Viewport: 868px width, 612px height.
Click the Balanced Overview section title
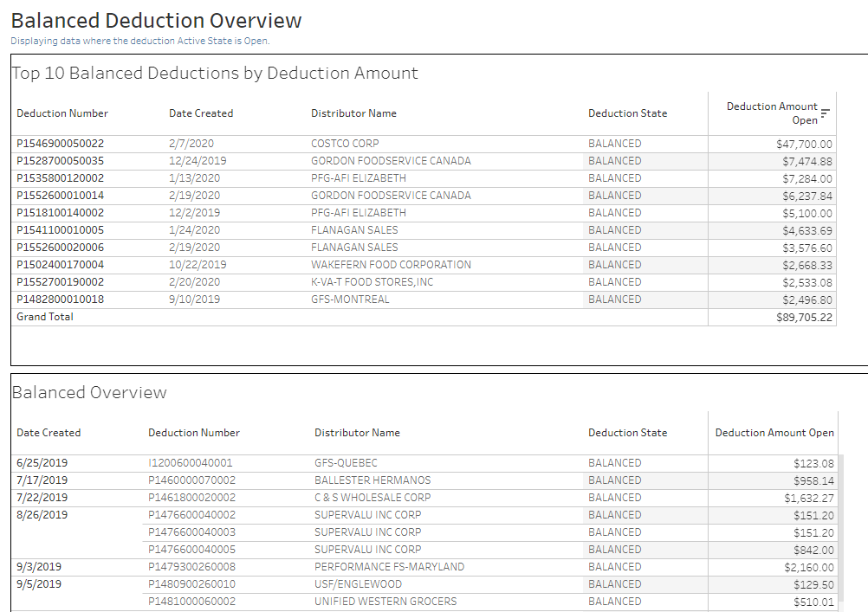click(x=88, y=393)
